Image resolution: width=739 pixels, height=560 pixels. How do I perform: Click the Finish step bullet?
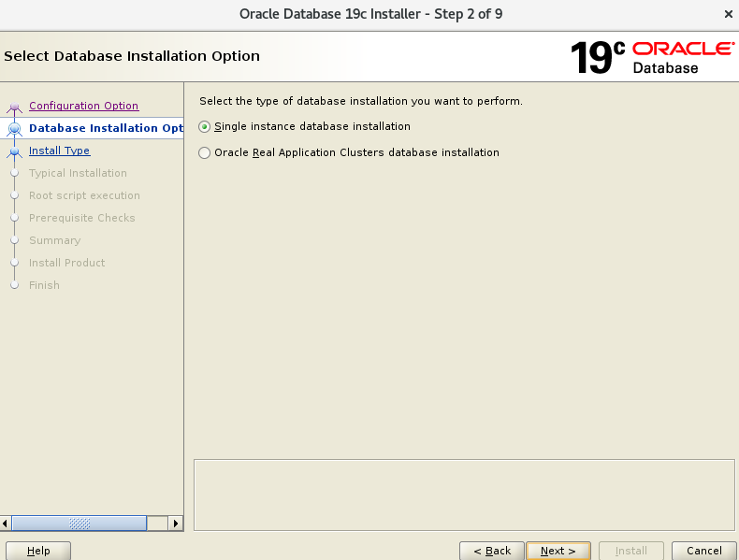coord(15,285)
